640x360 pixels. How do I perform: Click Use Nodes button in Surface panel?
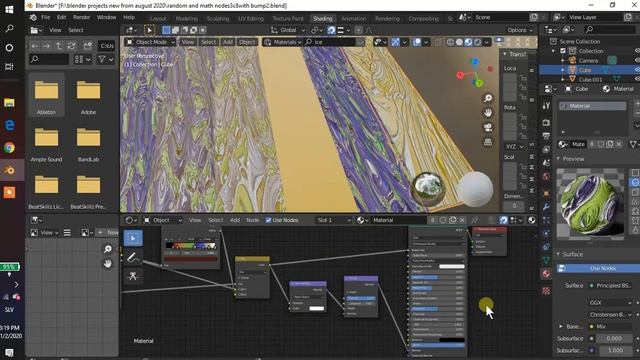click(x=598, y=268)
